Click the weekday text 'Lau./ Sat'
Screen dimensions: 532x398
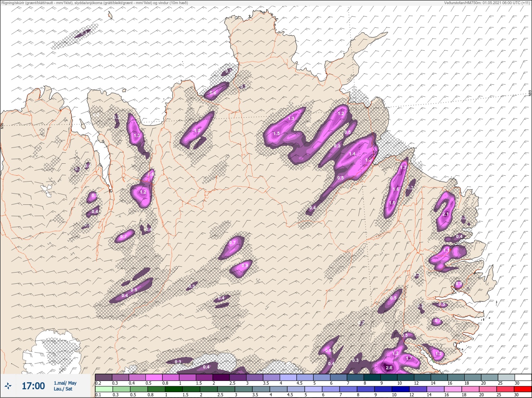click(x=63, y=389)
